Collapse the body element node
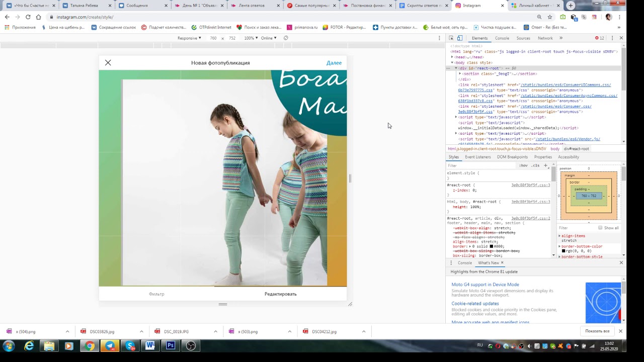644x362 pixels. pos(452,63)
